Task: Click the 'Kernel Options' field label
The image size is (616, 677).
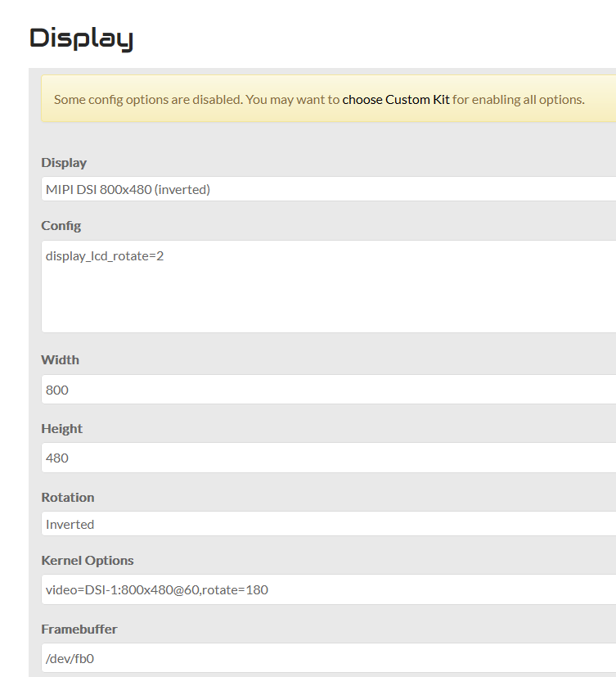Action: tap(88, 561)
